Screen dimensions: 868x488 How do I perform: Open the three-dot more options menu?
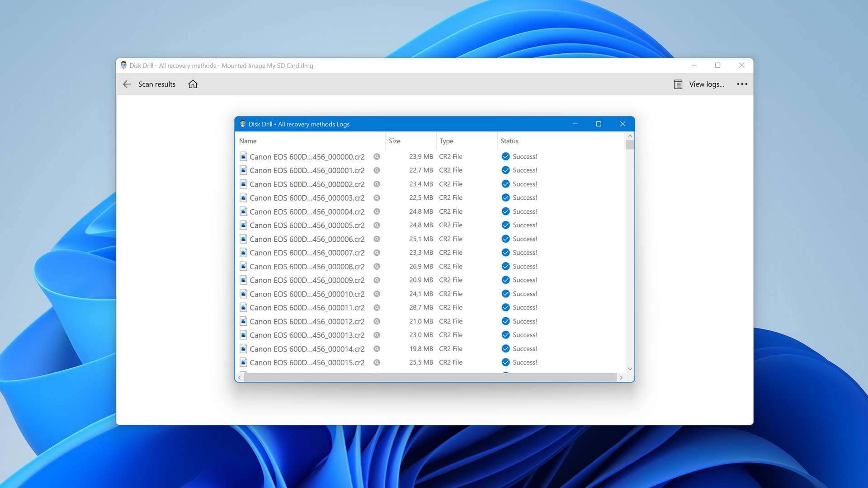click(x=742, y=84)
